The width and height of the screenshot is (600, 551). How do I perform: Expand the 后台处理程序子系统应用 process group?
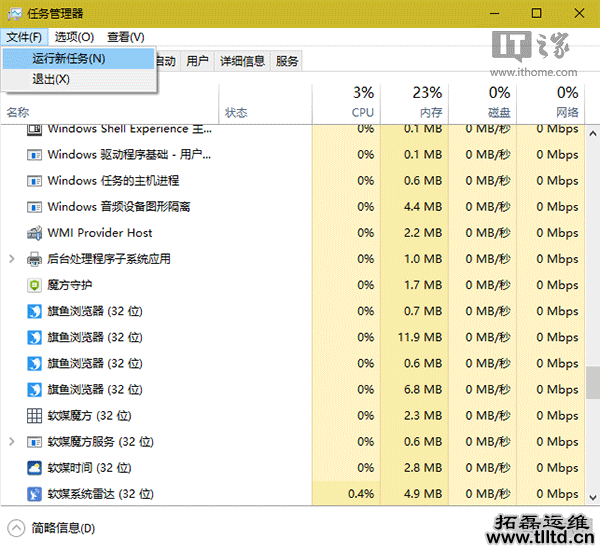[x=12, y=259]
